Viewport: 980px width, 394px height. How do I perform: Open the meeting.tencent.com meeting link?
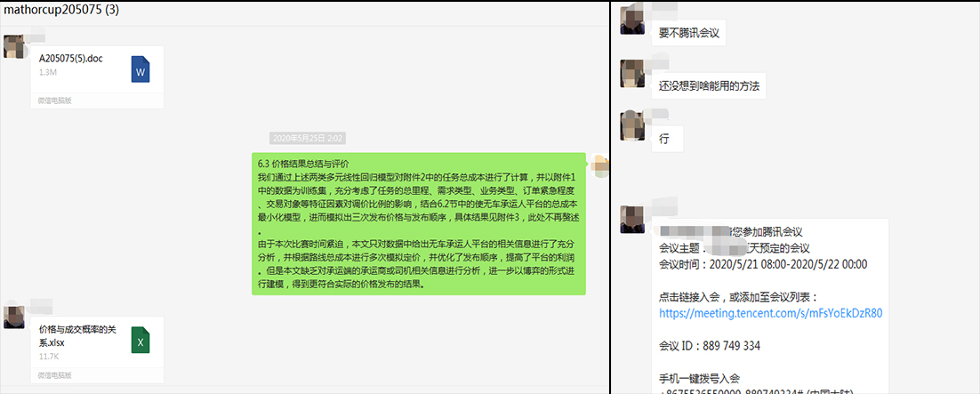pyautogui.click(x=771, y=313)
